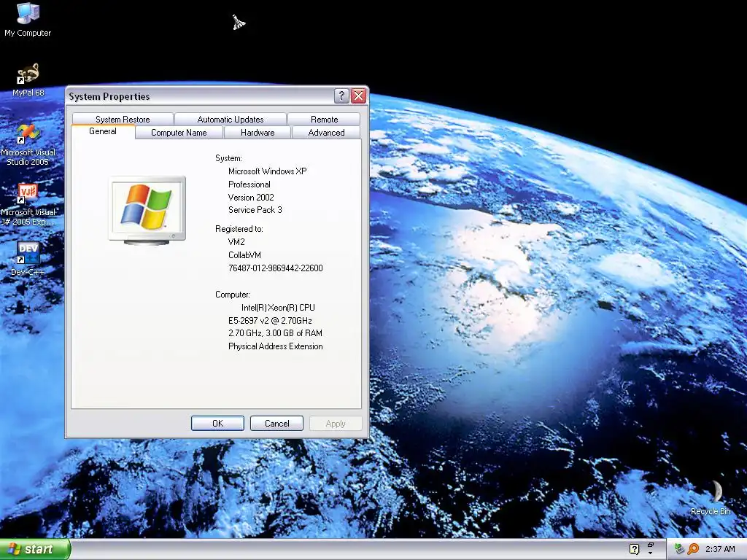Image resolution: width=747 pixels, height=560 pixels.
Task: Click the 'Physical Address Extension' text
Action: (x=275, y=346)
